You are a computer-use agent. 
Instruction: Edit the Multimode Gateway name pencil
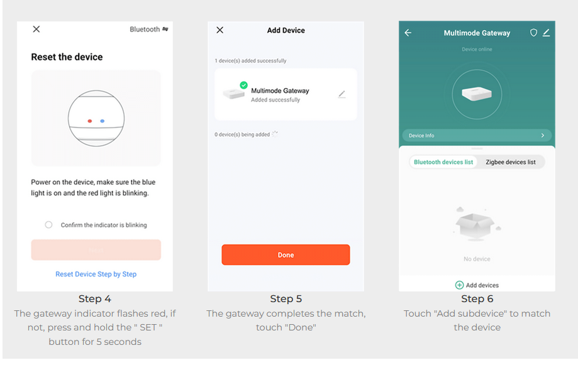click(x=342, y=95)
